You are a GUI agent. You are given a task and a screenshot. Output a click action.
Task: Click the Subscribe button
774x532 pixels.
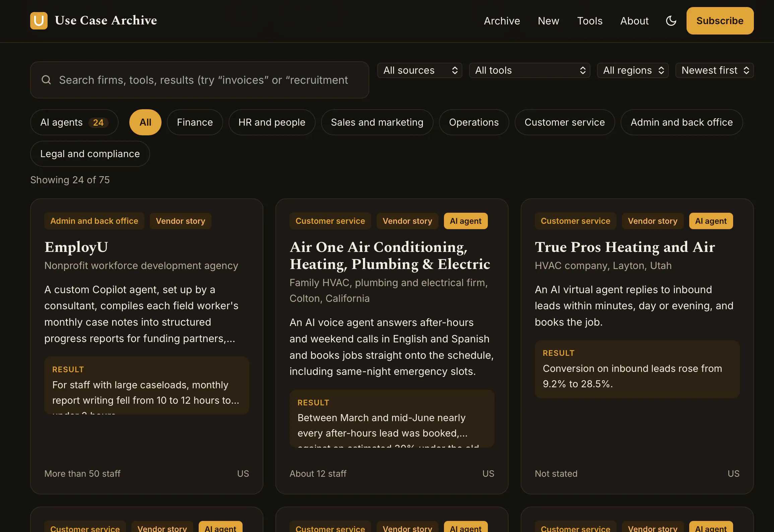(720, 21)
